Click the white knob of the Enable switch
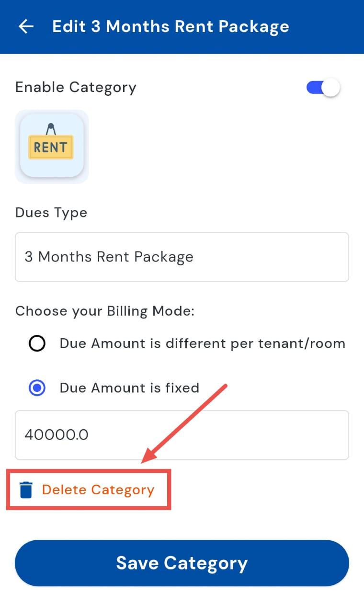This screenshot has width=364, height=592. click(x=330, y=88)
